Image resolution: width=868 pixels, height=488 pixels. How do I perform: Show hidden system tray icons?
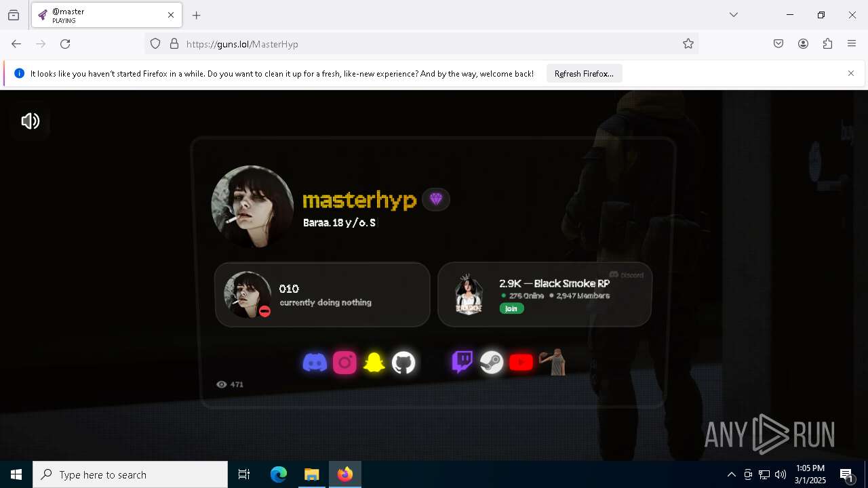click(732, 474)
